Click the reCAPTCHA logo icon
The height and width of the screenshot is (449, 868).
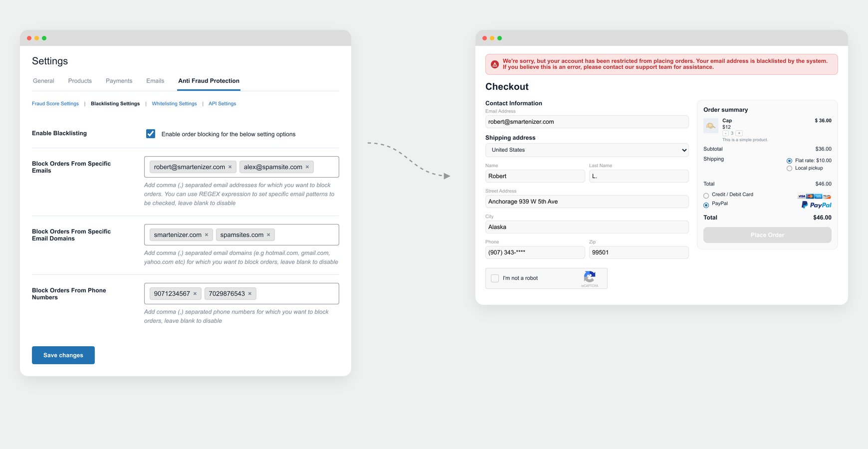point(590,276)
